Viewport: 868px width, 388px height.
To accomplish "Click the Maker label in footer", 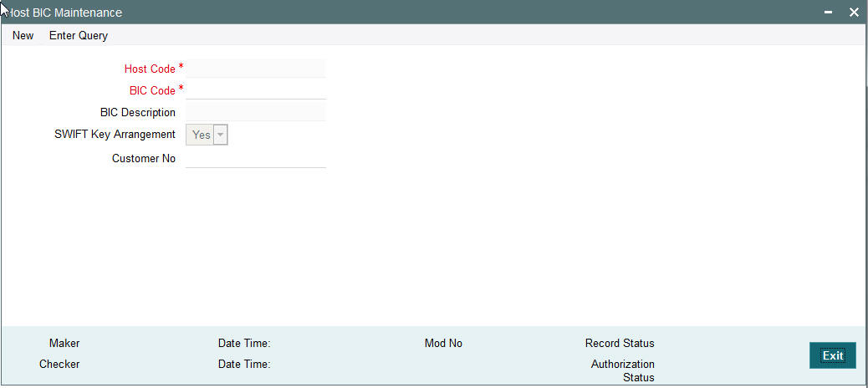I will [x=64, y=343].
